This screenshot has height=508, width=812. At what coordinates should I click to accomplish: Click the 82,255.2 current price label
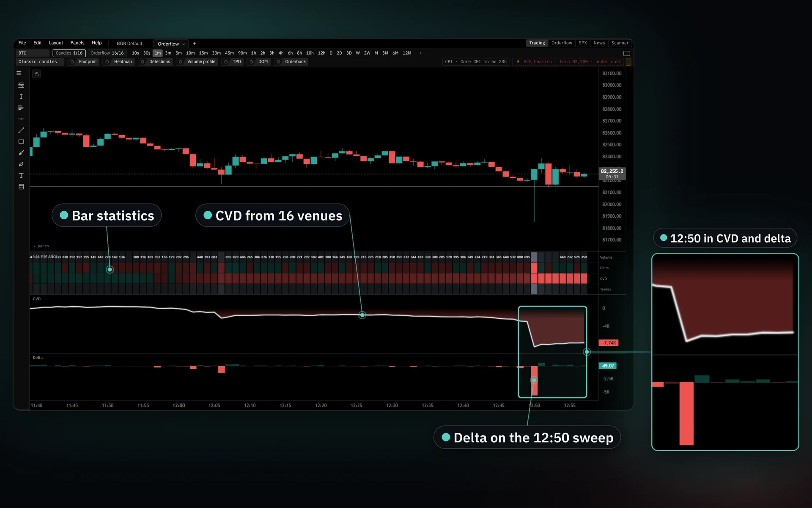tap(612, 174)
